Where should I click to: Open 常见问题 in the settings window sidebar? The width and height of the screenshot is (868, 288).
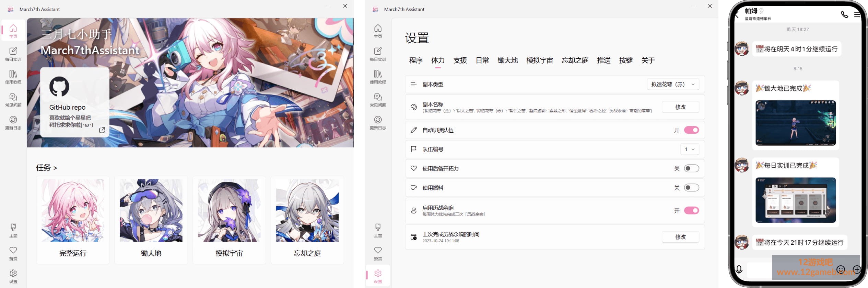378,100
